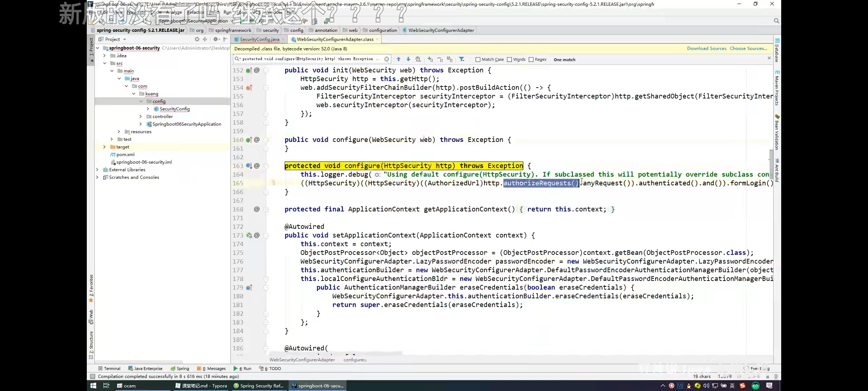This screenshot has height=391, width=868.
Task: Open the 4: Run tool tab
Action: 242,369
